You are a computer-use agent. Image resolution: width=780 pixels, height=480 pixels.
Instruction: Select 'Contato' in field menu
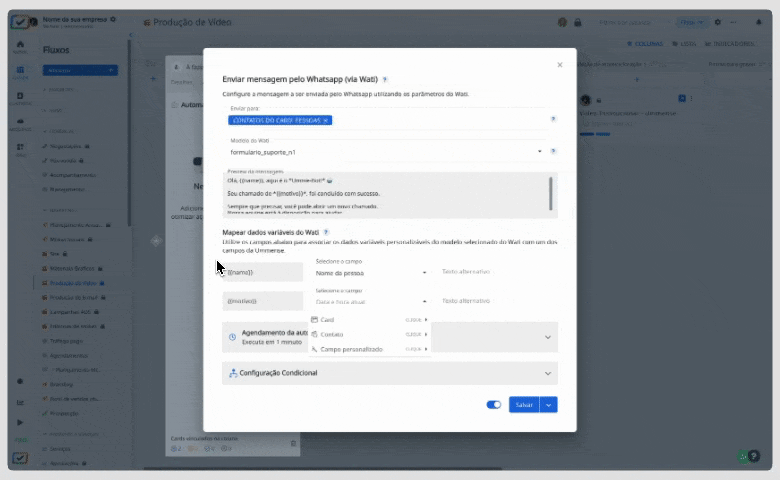coord(369,334)
